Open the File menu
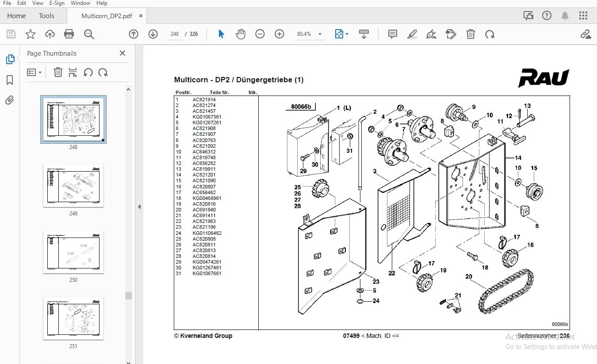Image resolution: width=597 pixels, height=364 pixels. pos(7,3)
